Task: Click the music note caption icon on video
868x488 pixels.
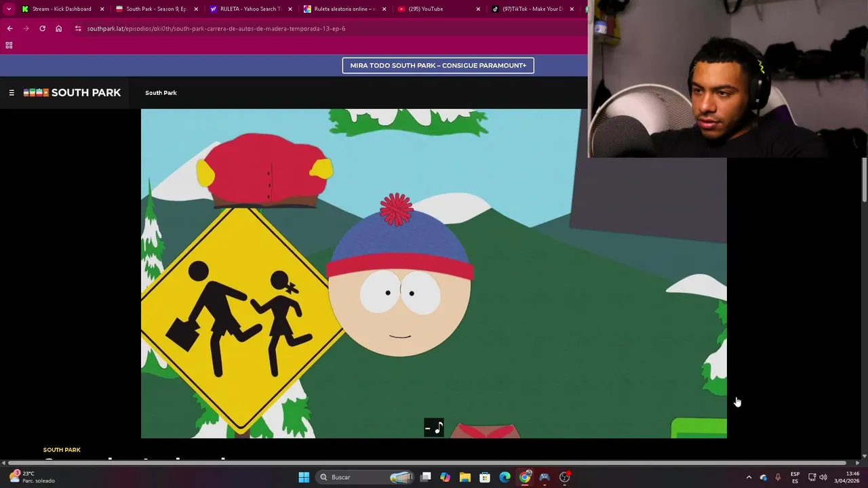Action: click(x=434, y=428)
